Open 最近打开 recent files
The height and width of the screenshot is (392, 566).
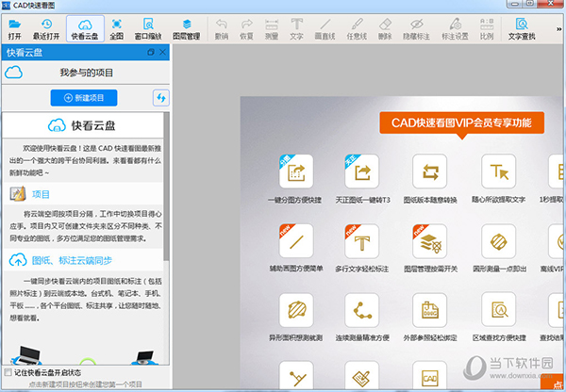point(46,29)
